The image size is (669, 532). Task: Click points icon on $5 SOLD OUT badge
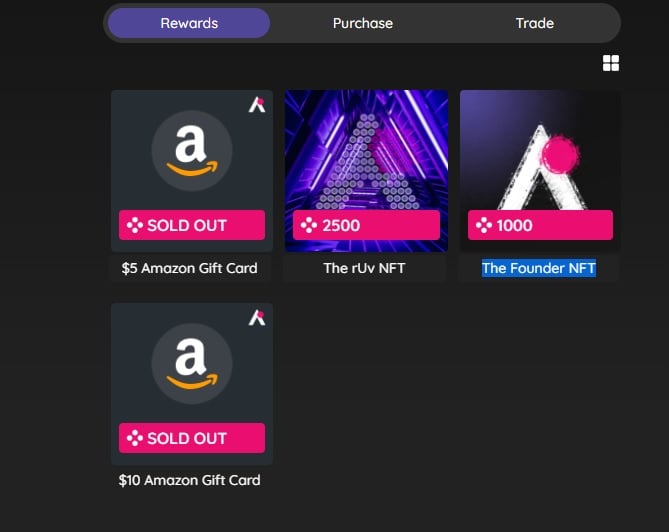coord(134,225)
